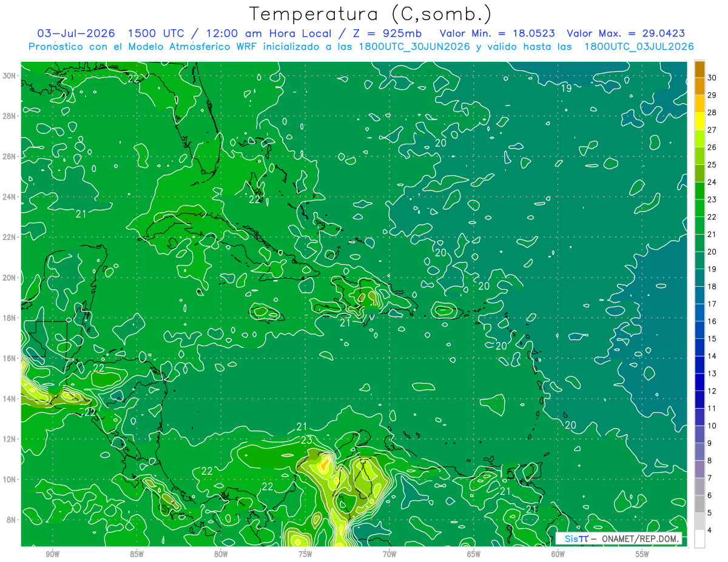Click the '24N' latitude axis label

(x=10, y=196)
